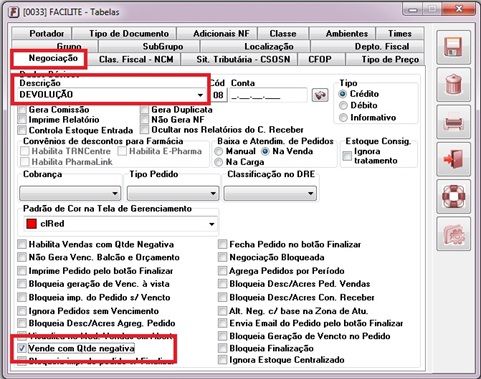Open the SubGrupo tab
Screen dimensions: 481x379
pos(149,46)
